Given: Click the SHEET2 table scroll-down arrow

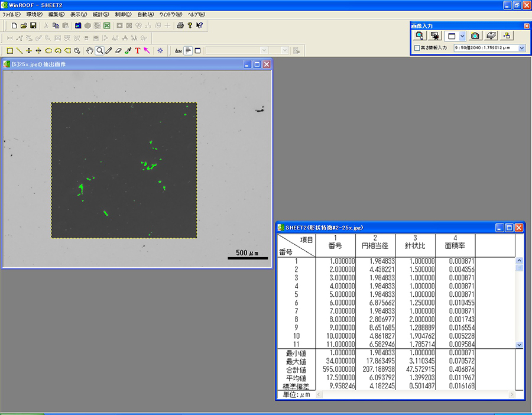Looking at the screenshot, I should pyautogui.click(x=519, y=345).
